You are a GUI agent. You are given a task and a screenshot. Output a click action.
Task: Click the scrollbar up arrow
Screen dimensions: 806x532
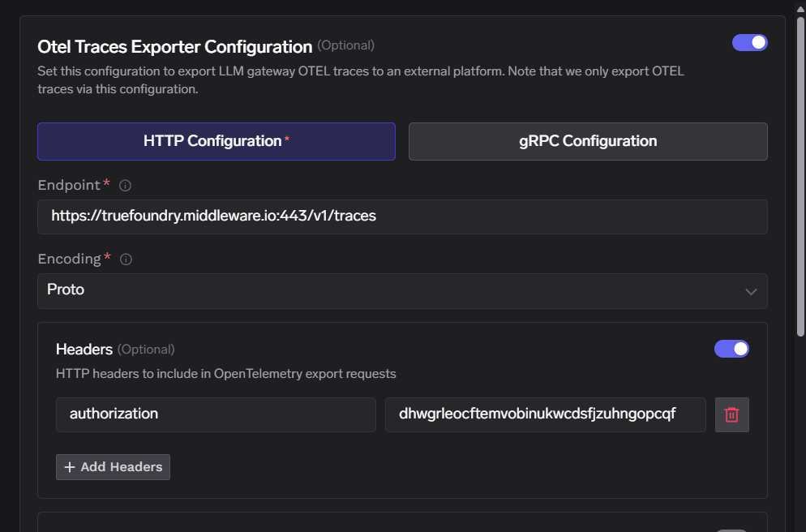tap(800, 9)
